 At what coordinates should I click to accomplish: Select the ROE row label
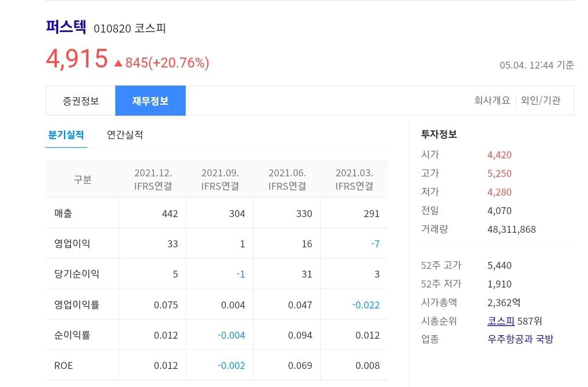click(63, 365)
